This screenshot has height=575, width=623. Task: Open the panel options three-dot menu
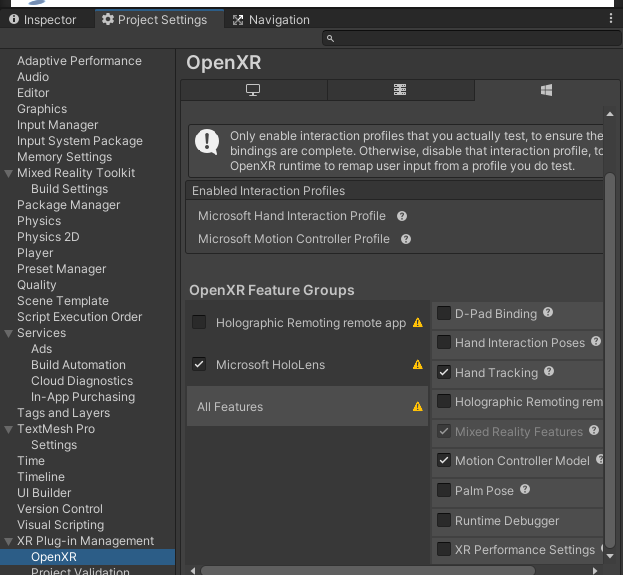611,18
